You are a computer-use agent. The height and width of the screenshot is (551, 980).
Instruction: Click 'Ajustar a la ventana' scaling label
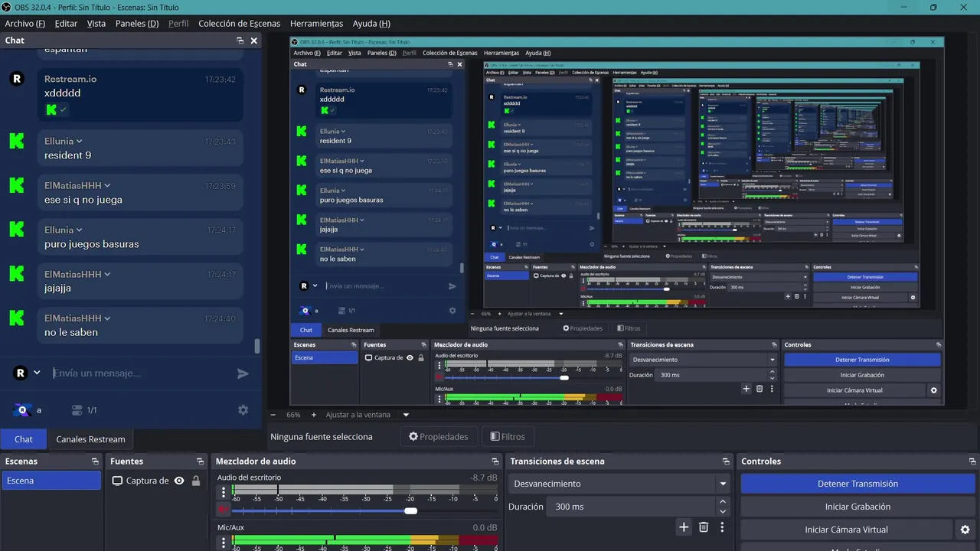[358, 415]
